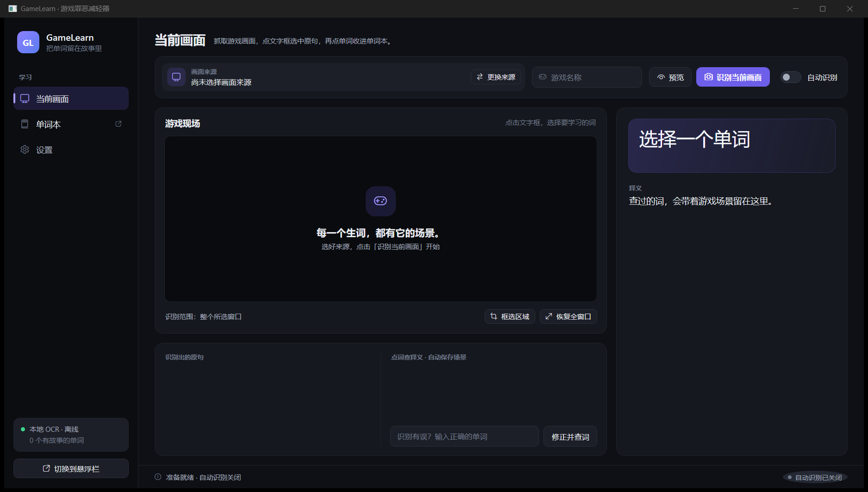Click the 尚未选择画面来源 text

[221, 82]
